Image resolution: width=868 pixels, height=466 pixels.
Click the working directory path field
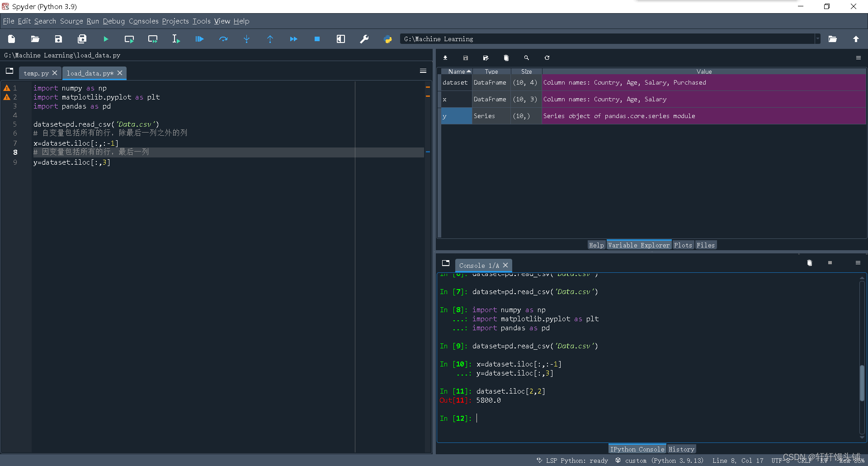607,39
